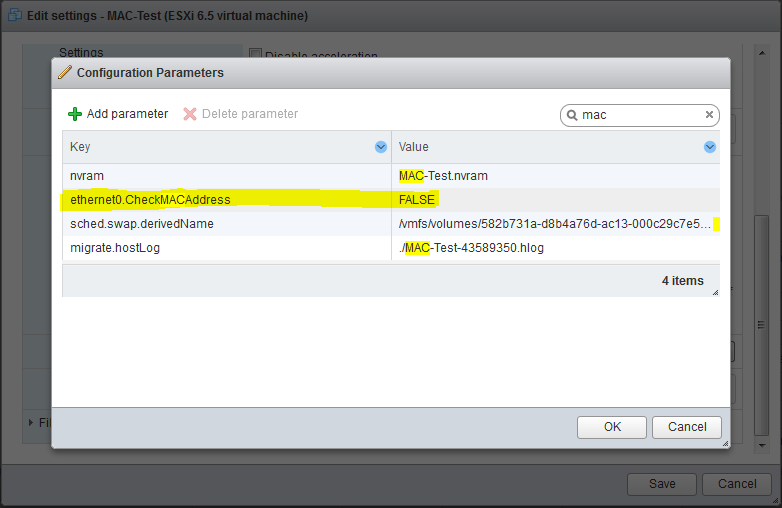Click the red X Delete parameter icon
The height and width of the screenshot is (508, 782).
(190, 114)
